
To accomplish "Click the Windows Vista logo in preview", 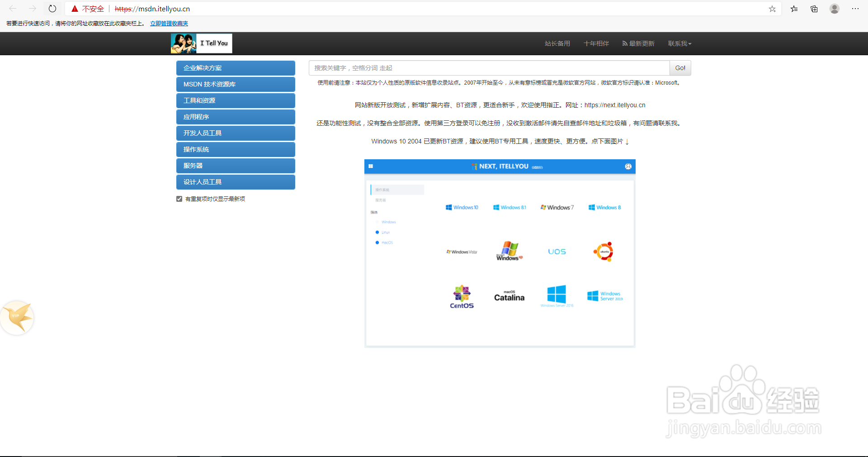I will 462,252.
